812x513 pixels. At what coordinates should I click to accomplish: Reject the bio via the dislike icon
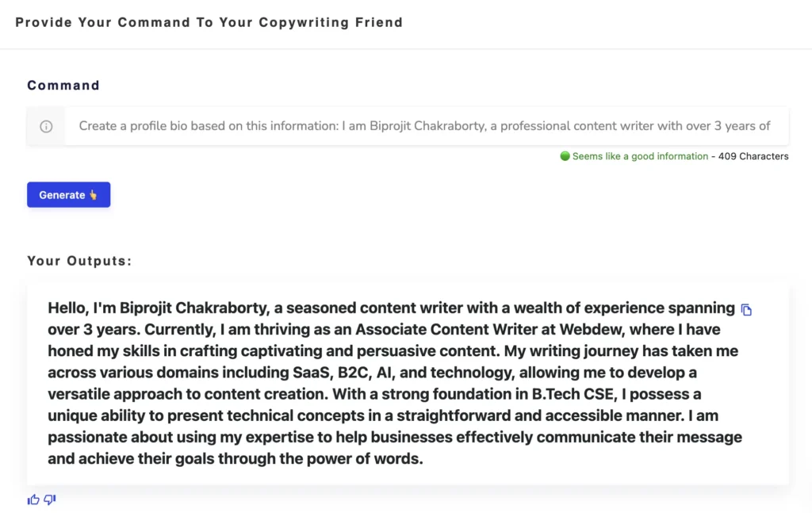(49, 499)
